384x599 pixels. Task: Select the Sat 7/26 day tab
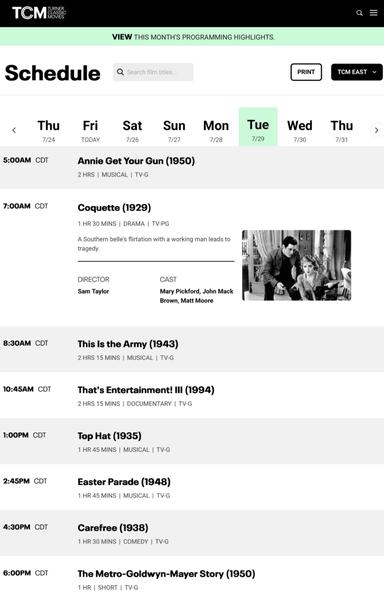(x=132, y=130)
